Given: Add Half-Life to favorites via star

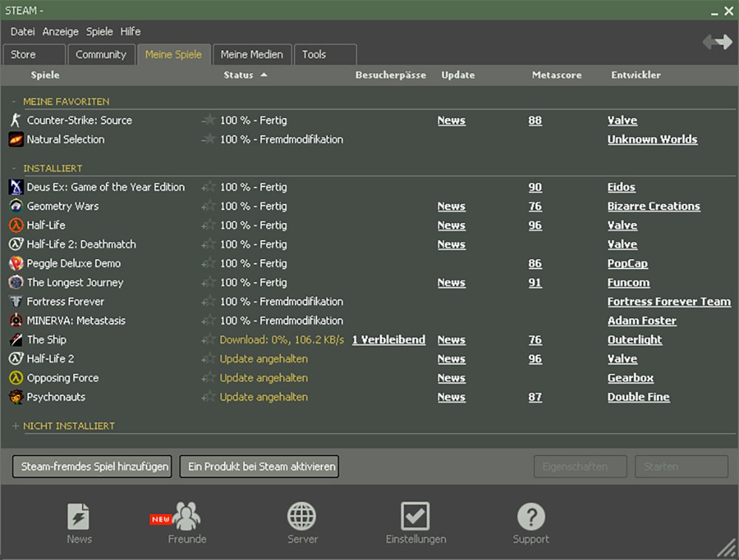Looking at the screenshot, I should coord(208,225).
